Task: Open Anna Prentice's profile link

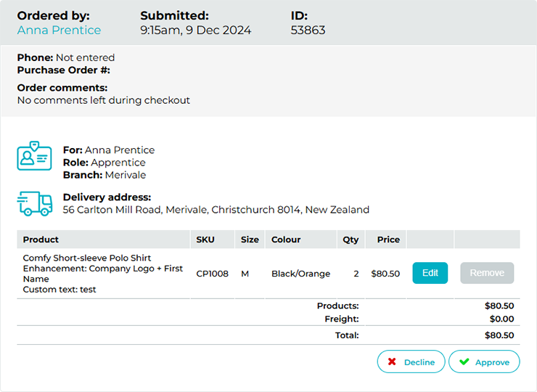Action: [59, 30]
